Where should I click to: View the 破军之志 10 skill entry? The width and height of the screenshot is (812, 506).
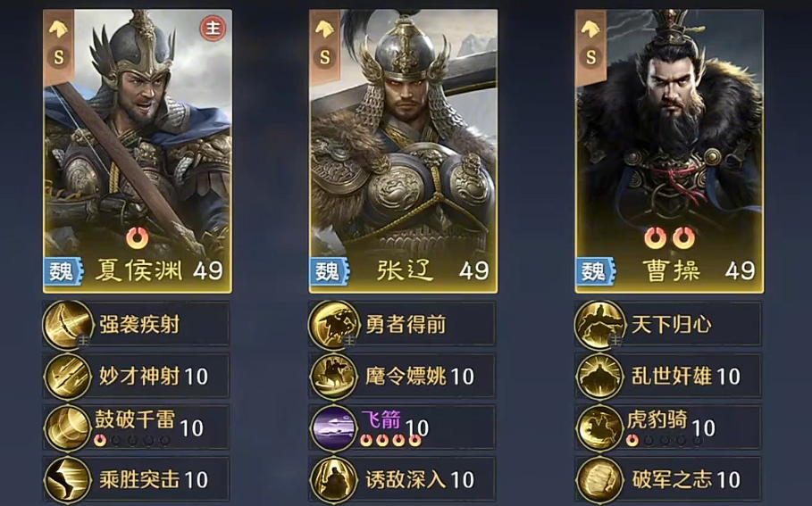(x=668, y=479)
